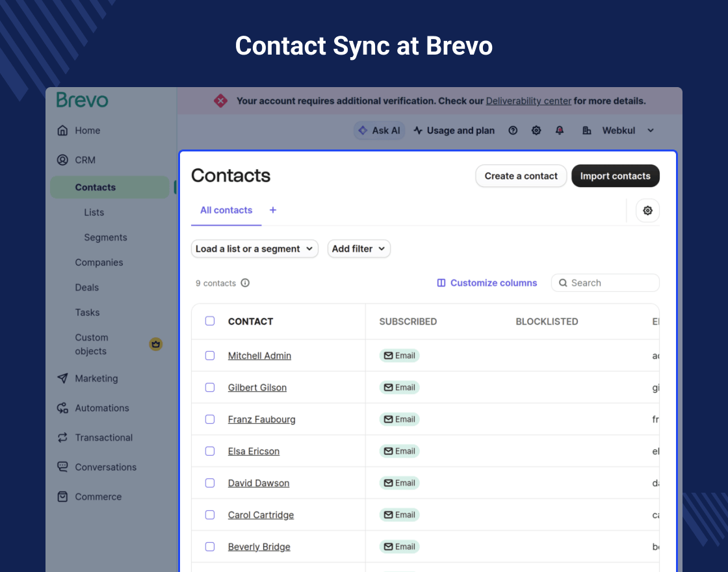The height and width of the screenshot is (572, 728).
Task: Click the Automations icon
Action: click(x=62, y=408)
